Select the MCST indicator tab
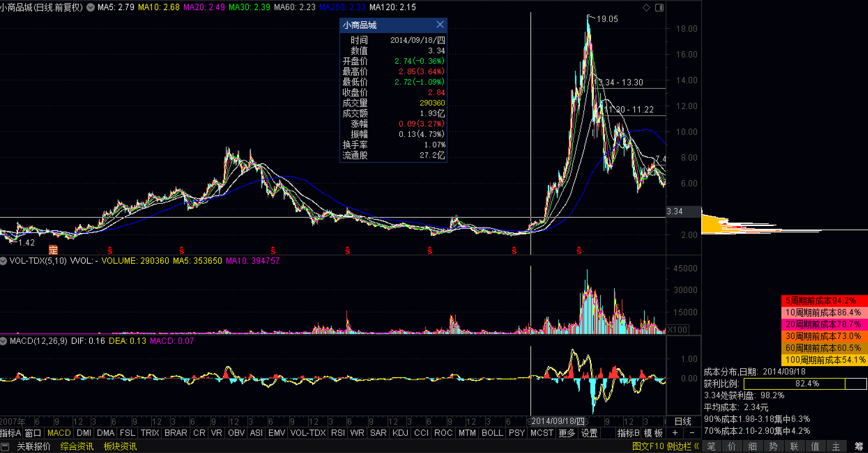This screenshot has height=453, width=868. click(x=542, y=433)
